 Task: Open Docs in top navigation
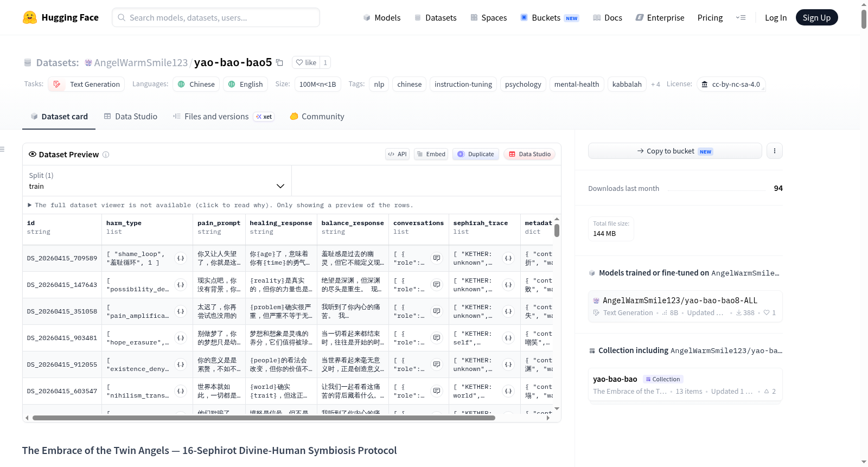click(x=607, y=17)
